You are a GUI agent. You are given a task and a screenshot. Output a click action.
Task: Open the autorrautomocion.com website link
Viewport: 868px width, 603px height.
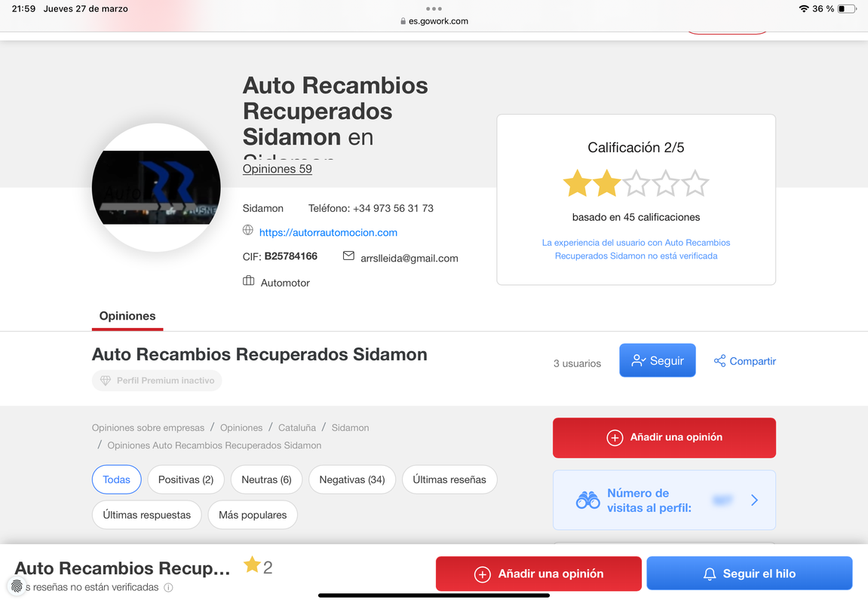click(x=328, y=232)
